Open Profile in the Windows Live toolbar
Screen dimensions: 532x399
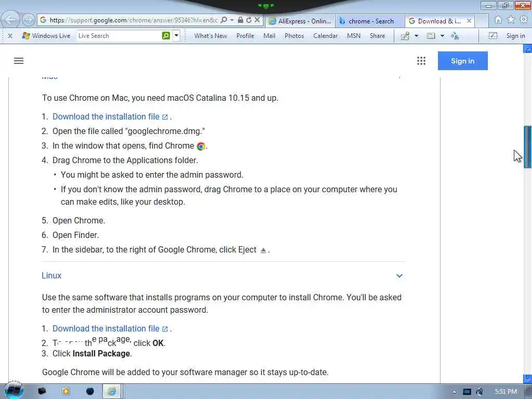245,36
